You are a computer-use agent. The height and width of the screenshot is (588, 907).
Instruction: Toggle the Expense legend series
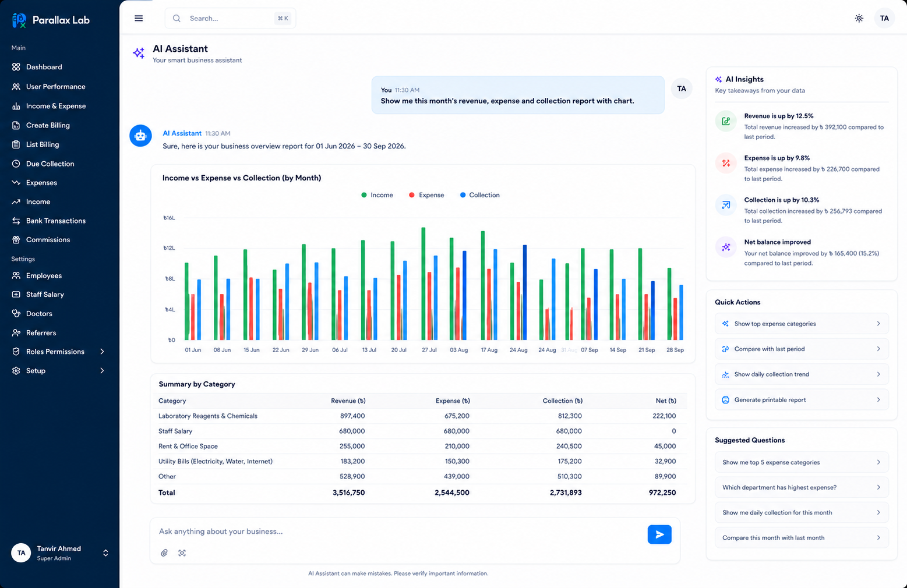(x=426, y=195)
